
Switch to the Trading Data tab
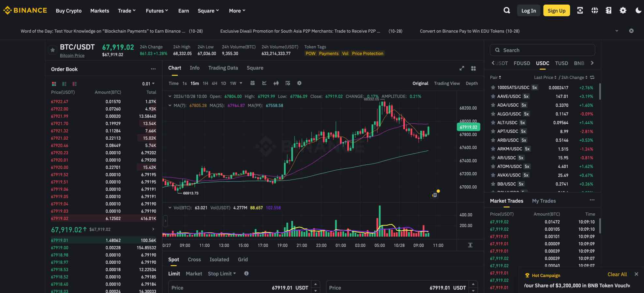point(223,68)
